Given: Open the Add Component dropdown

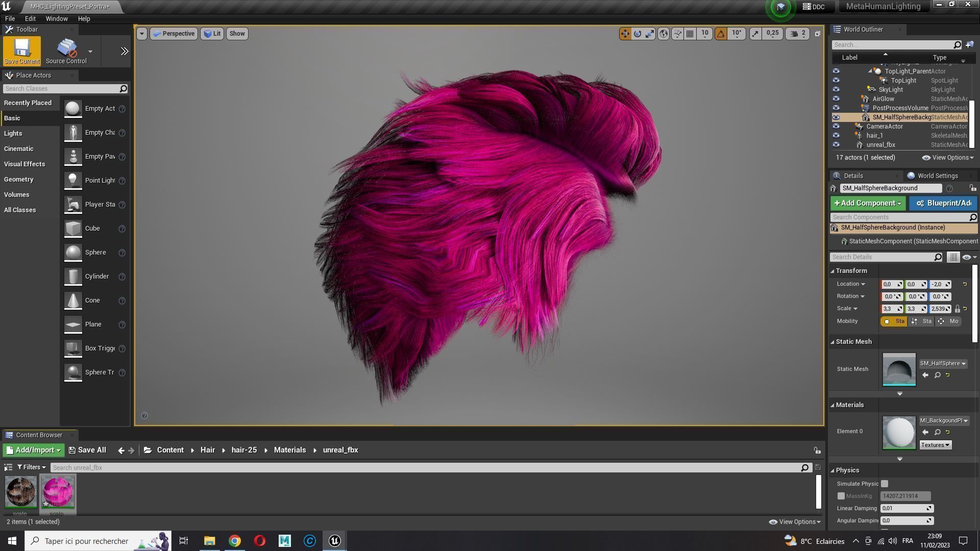Looking at the screenshot, I should [868, 203].
